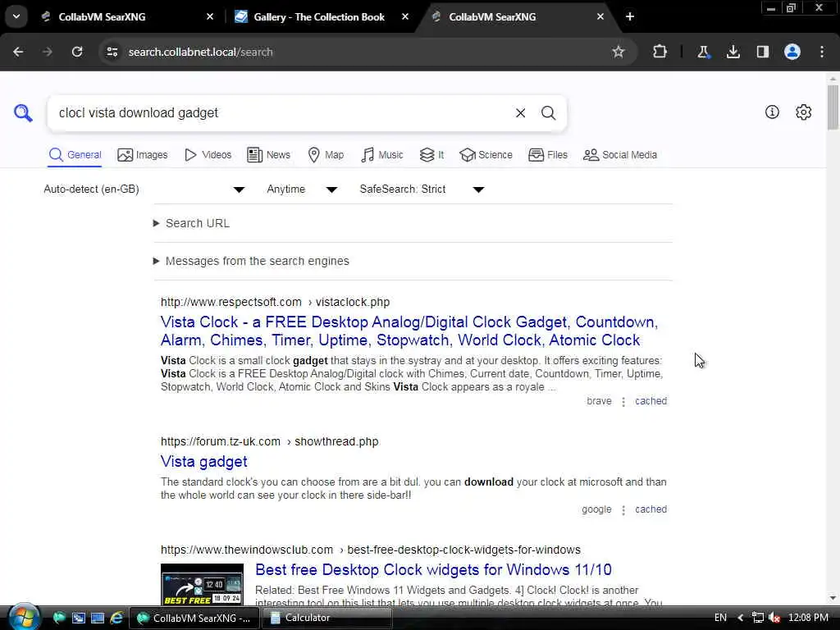Open the Windows Start orb
Screen dimensions: 840x630
(23, 617)
